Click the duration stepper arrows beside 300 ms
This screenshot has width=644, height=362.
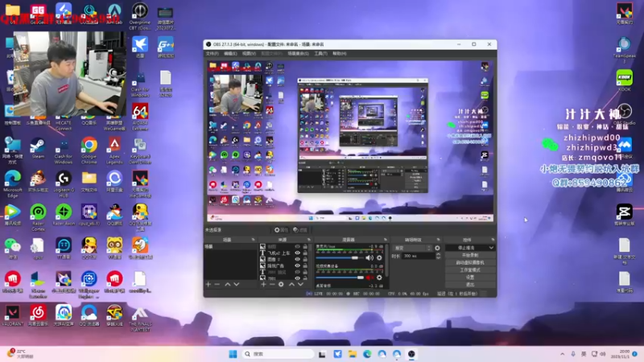coord(438,256)
